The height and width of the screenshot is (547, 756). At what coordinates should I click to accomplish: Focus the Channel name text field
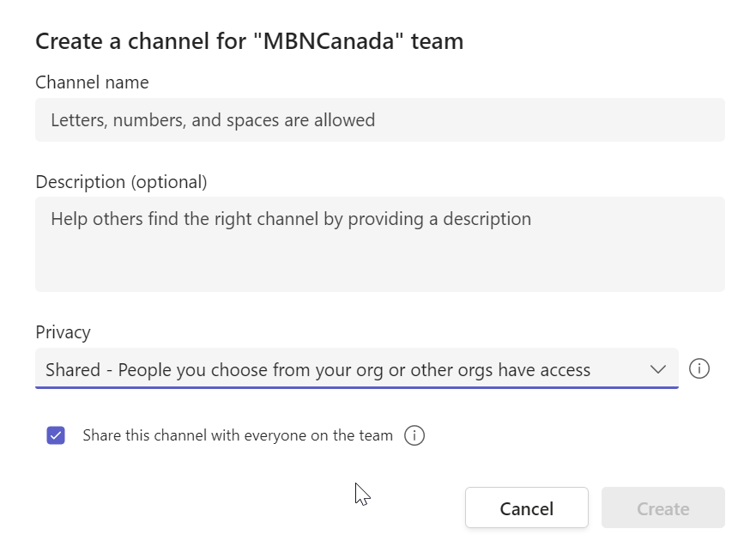pos(380,120)
